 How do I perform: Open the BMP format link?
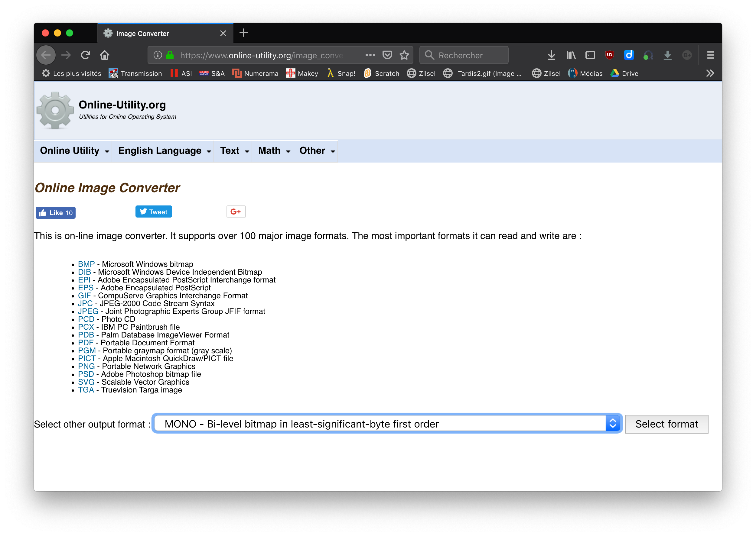(x=86, y=264)
